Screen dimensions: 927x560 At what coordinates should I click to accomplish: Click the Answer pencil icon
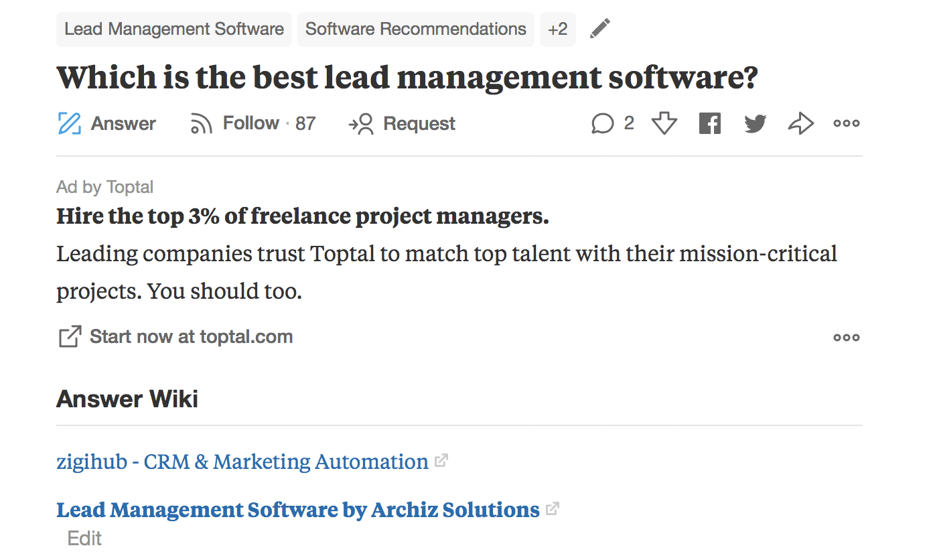[x=70, y=123]
